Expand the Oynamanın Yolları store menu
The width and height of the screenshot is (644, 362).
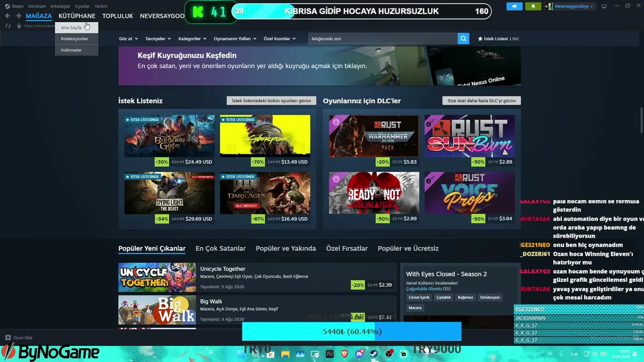click(x=235, y=39)
